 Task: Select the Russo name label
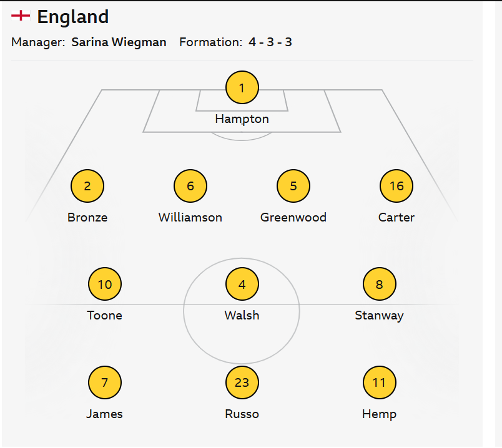click(x=242, y=414)
